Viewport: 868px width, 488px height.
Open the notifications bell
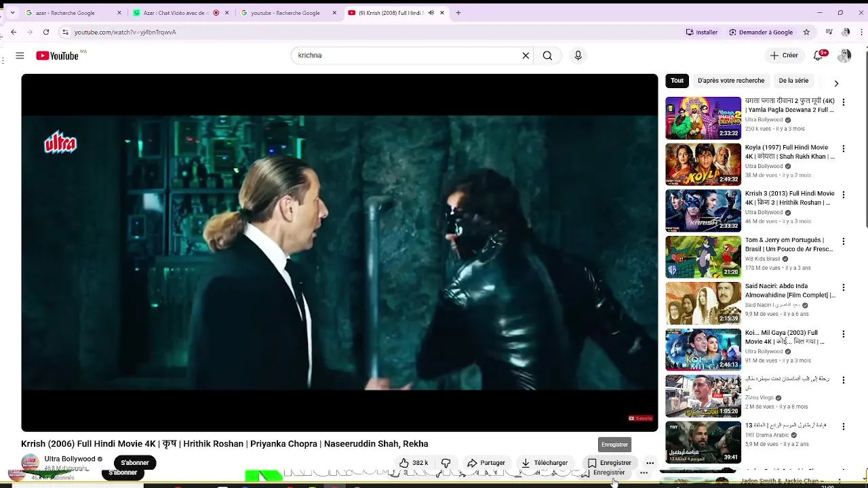818,56
